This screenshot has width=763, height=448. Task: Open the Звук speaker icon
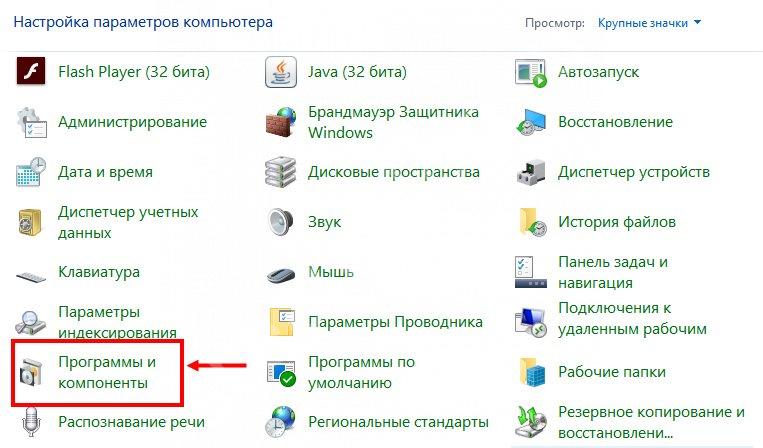[281, 222]
